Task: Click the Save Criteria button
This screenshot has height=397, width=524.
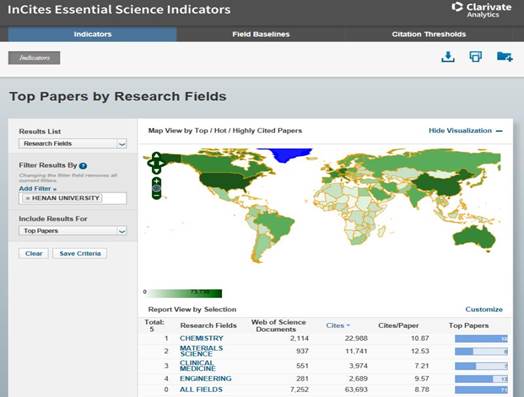Action: pyautogui.click(x=80, y=253)
